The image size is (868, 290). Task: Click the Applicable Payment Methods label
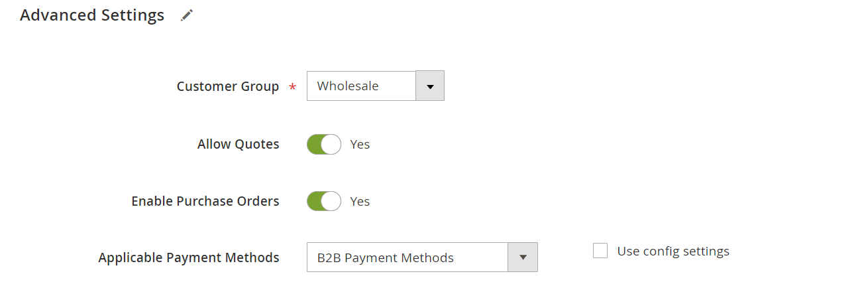pos(189,257)
